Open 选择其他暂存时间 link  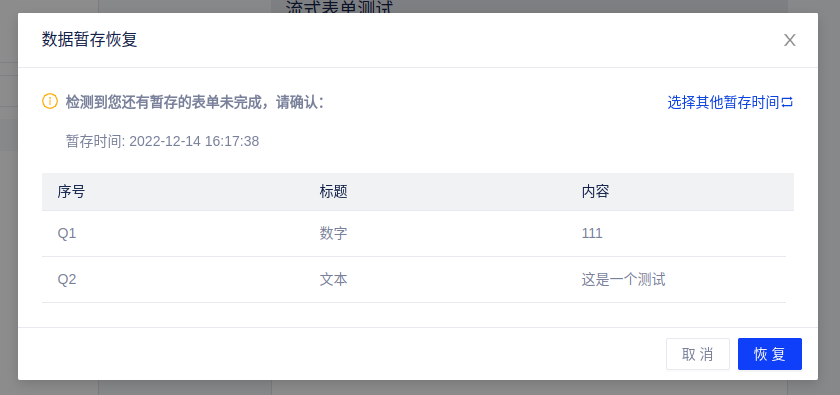(723, 102)
